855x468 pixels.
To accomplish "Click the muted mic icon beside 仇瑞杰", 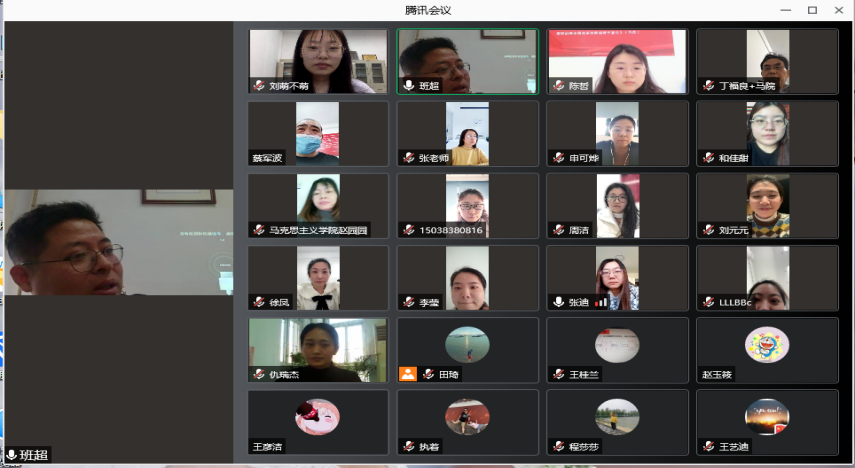I will point(259,374).
